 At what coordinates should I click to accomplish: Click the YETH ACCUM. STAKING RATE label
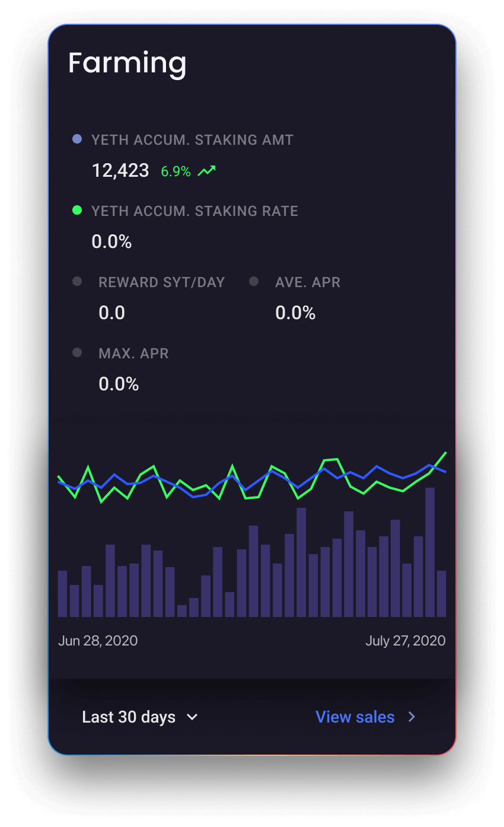tap(194, 211)
